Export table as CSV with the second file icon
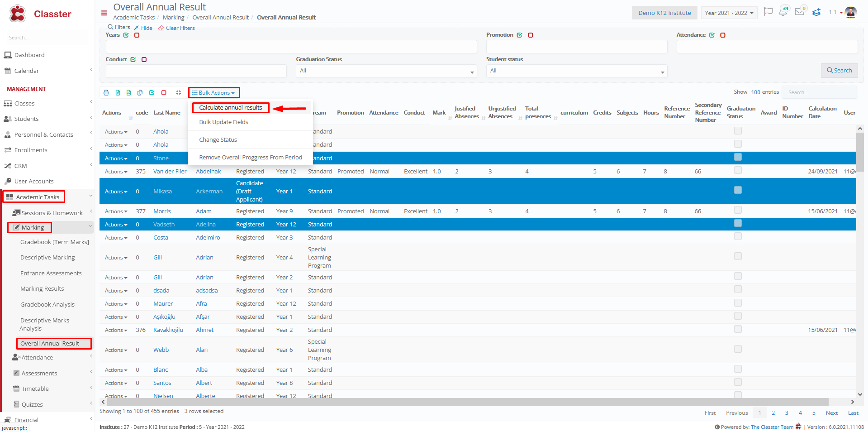This screenshot has width=868, height=432. pyautogui.click(x=128, y=93)
